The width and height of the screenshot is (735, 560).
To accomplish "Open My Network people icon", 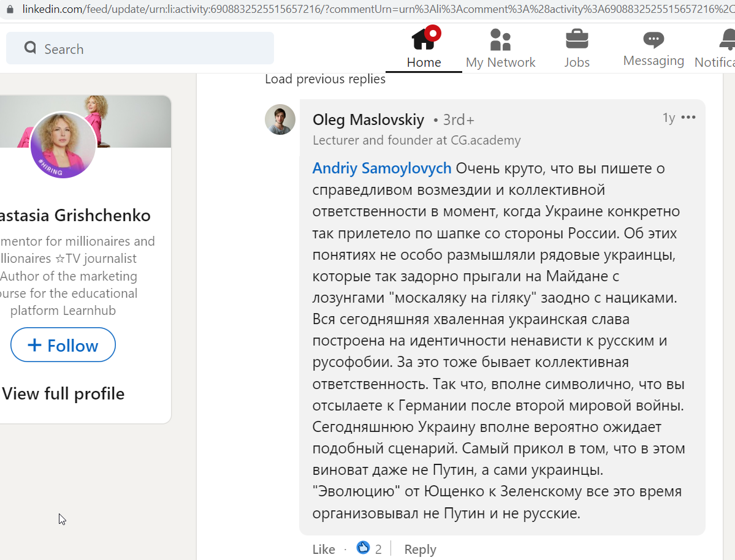I will tap(500, 39).
